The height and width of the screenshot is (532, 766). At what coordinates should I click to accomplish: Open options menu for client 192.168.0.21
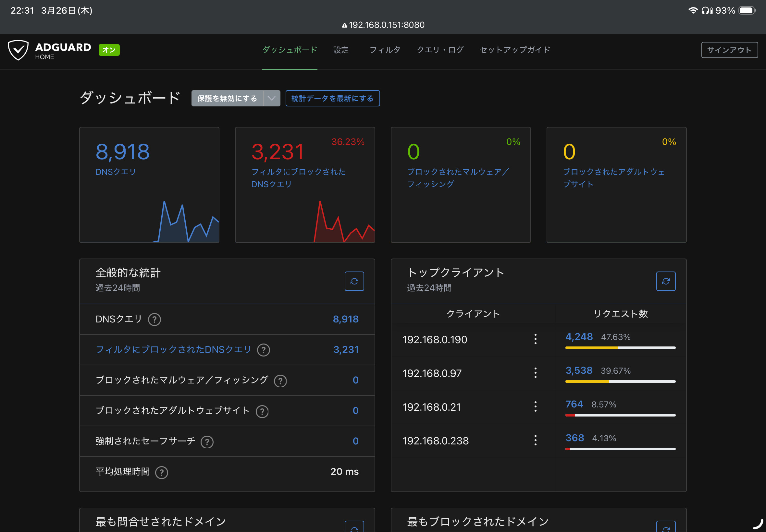point(535,407)
